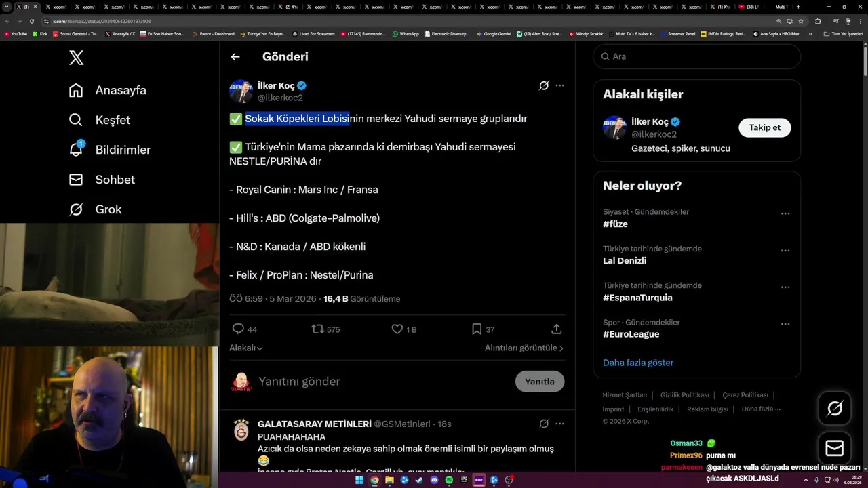Open Keşfet search page
The width and height of the screenshot is (868, 488).
click(x=100, y=120)
